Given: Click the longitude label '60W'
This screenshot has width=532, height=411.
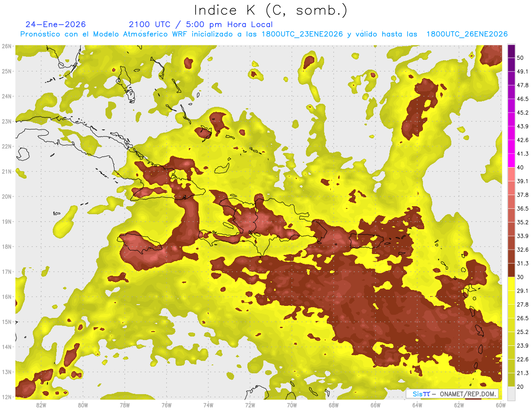Looking at the screenshot, I should click(501, 405).
